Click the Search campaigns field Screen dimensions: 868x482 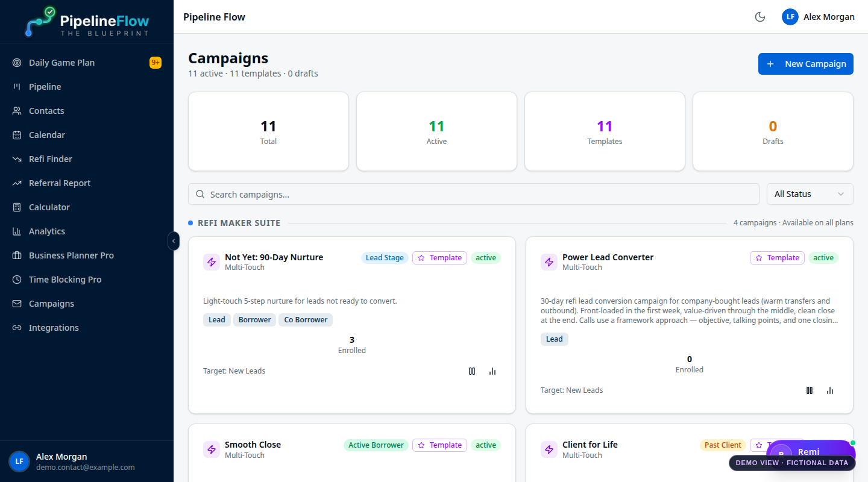[x=473, y=194]
